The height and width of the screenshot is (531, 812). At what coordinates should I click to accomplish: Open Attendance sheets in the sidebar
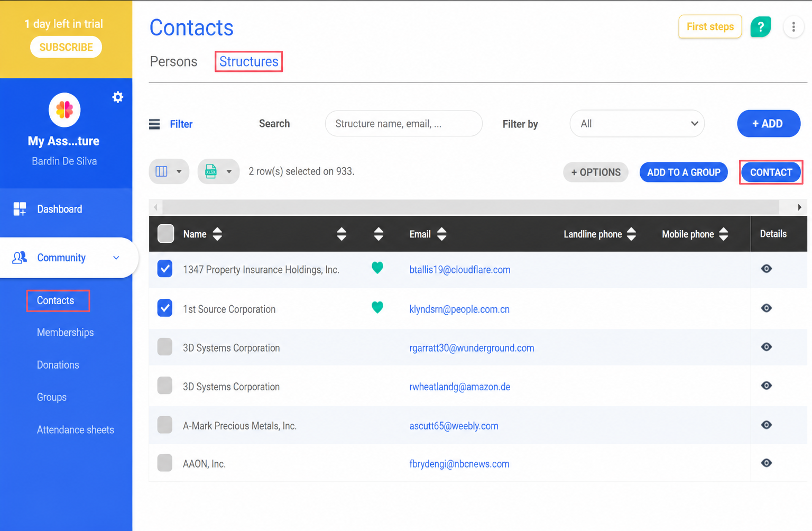click(x=76, y=430)
